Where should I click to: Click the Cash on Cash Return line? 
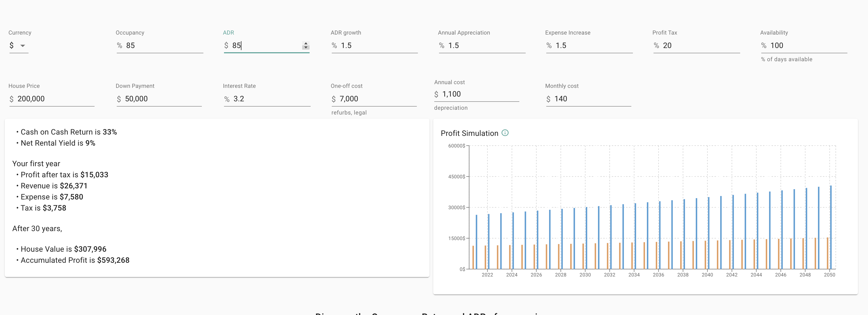click(69, 132)
